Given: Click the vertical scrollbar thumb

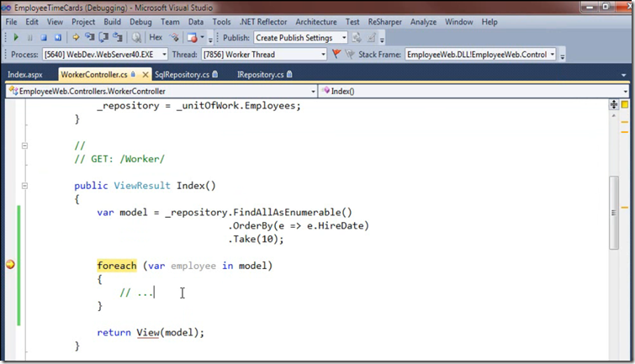Looking at the screenshot, I should (x=614, y=213).
